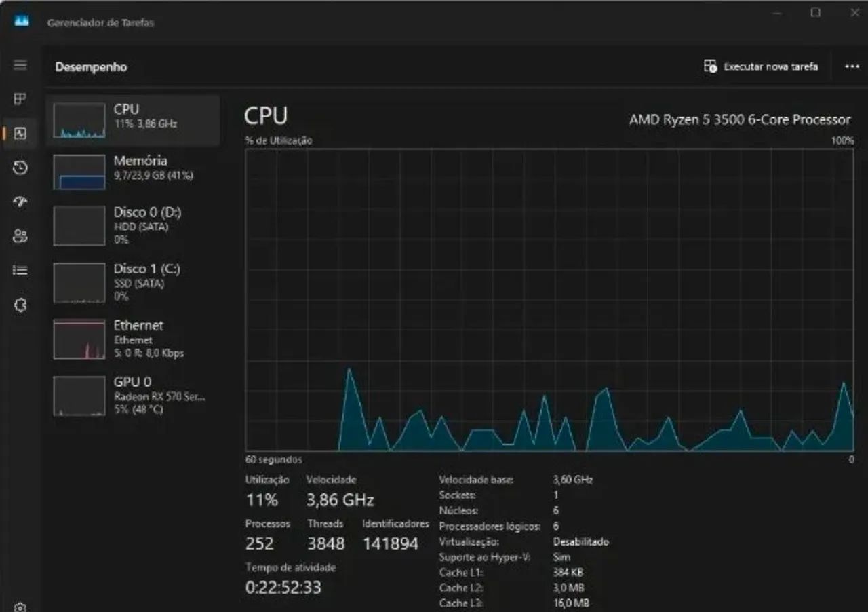Select the Performance sidebar icon

point(20,134)
